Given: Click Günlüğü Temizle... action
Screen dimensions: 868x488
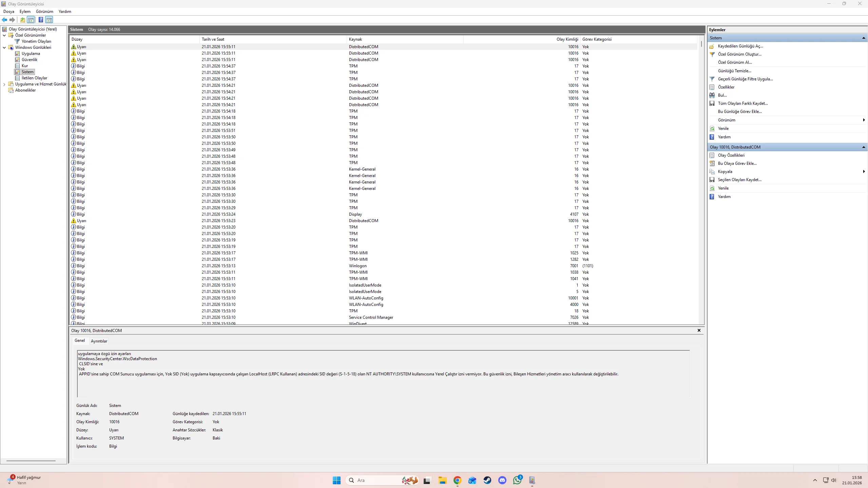Looking at the screenshot, I should 734,71.
